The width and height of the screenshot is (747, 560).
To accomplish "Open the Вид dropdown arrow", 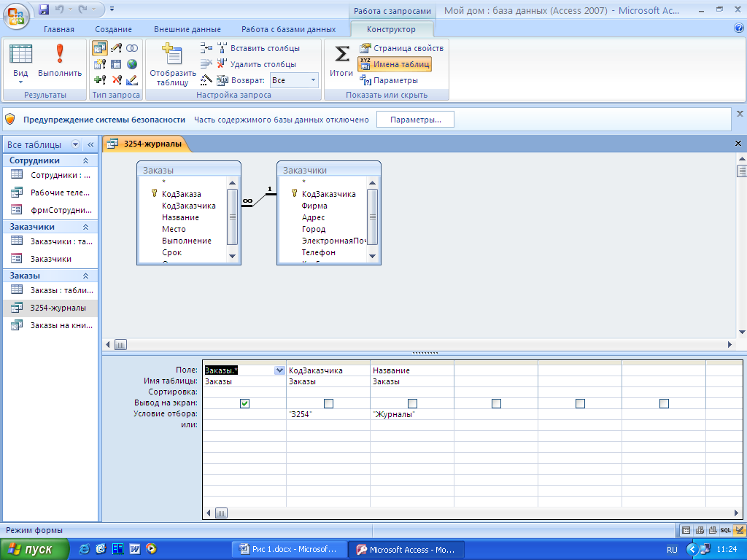I will [20, 82].
